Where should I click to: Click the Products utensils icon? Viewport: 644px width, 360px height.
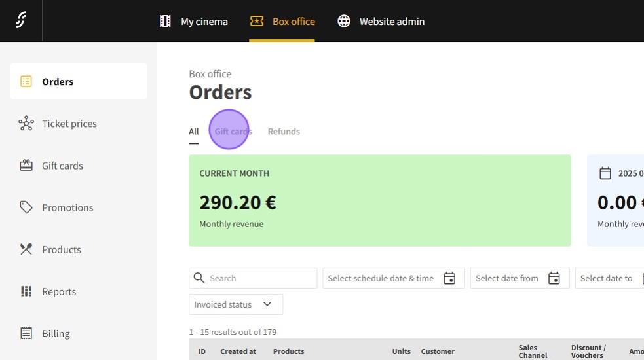26,249
